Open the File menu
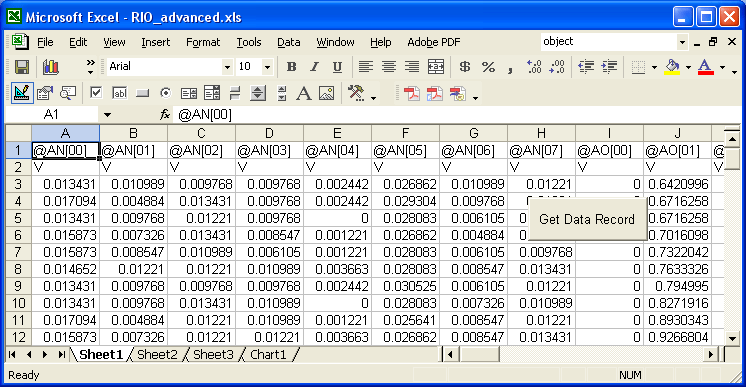Image resolution: width=746 pixels, height=387 pixels. [x=45, y=42]
